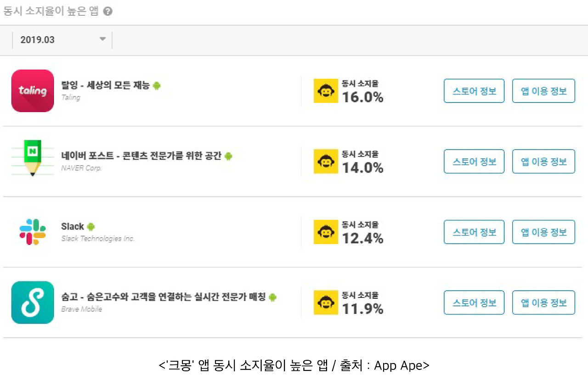
Task: Open 앱 이용 정보 for Taling
Action: (x=543, y=91)
